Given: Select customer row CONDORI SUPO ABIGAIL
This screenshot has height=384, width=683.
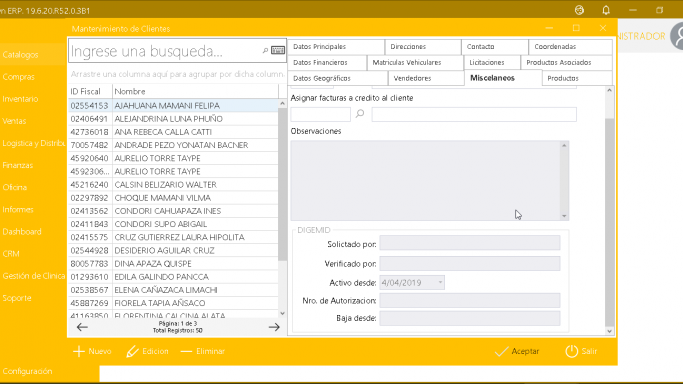Looking at the screenshot, I should coord(173,224).
